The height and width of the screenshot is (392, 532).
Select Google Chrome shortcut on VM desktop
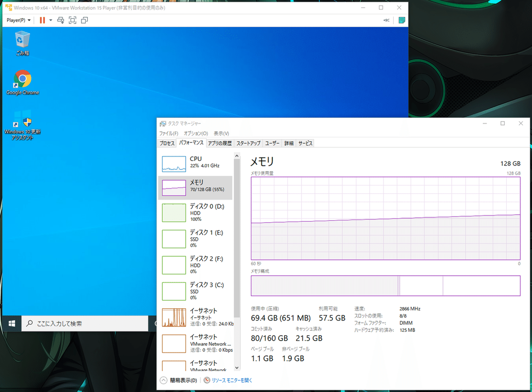(23, 82)
